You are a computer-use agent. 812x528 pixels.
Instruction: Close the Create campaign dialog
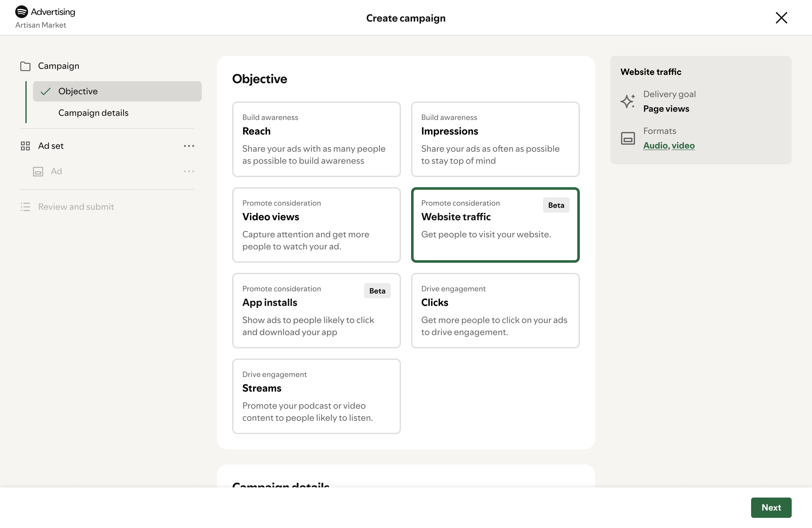click(781, 18)
